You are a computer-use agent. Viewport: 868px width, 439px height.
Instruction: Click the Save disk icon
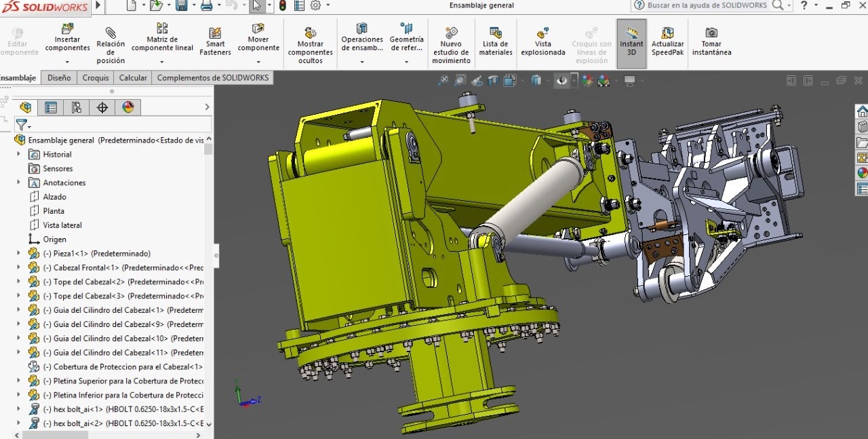[182, 5]
